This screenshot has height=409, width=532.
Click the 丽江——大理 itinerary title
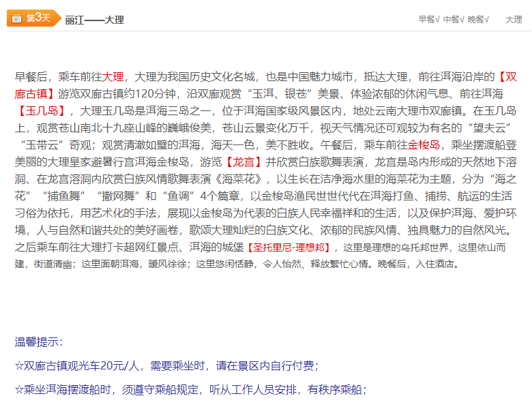coord(95,20)
